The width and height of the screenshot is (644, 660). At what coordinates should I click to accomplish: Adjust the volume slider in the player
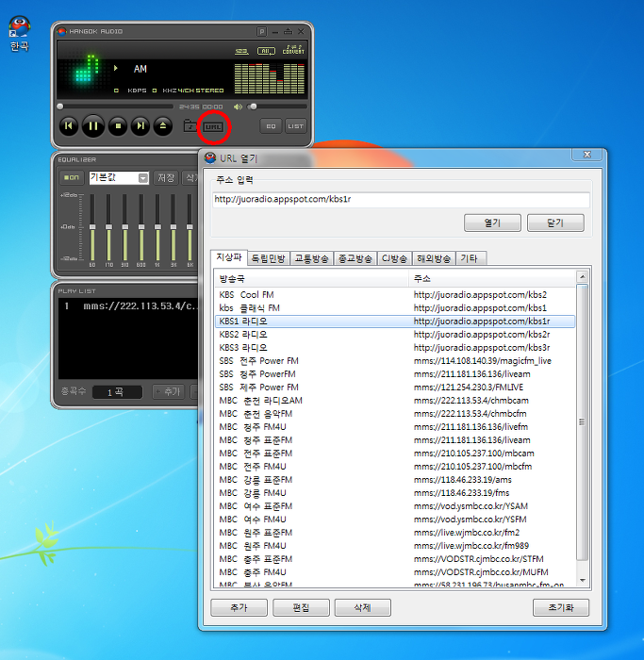pyautogui.click(x=277, y=107)
